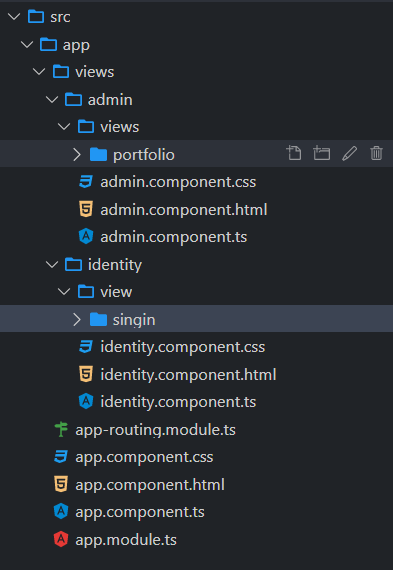Viewport: 393px width, 570px height.
Task: Click the HTML5 icon of admin.component.html
Action: click(x=86, y=209)
